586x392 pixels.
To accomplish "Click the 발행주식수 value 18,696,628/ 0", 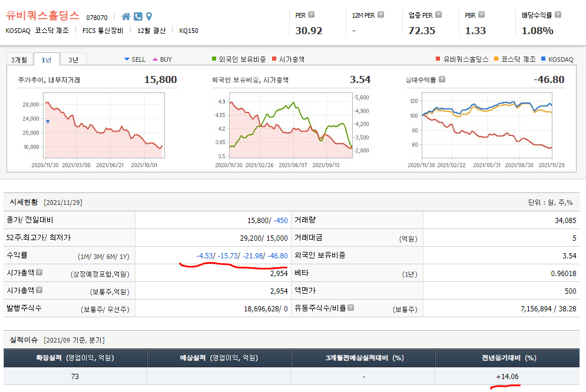I will 266,309.
